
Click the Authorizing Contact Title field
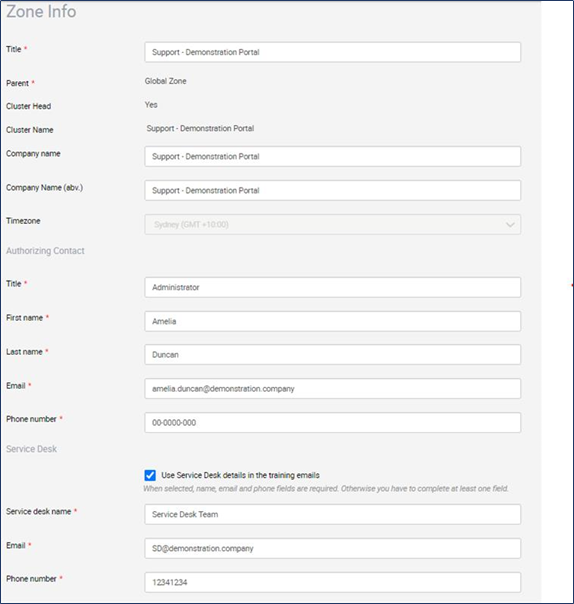pyautogui.click(x=332, y=287)
